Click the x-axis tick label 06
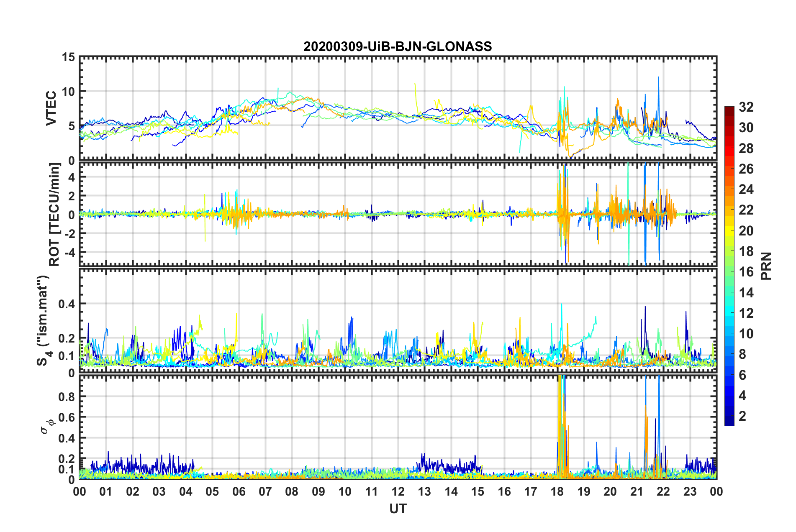This screenshot has width=796, height=532. point(239,491)
